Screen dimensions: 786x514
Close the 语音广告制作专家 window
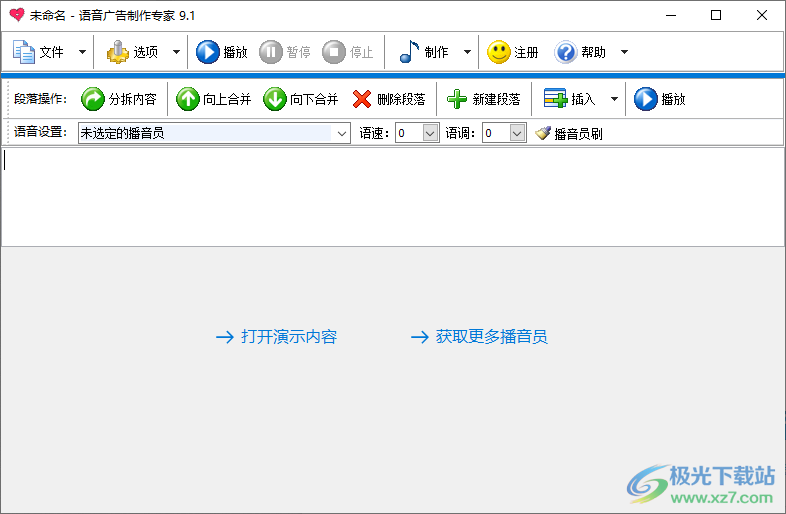click(x=762, y=15)
